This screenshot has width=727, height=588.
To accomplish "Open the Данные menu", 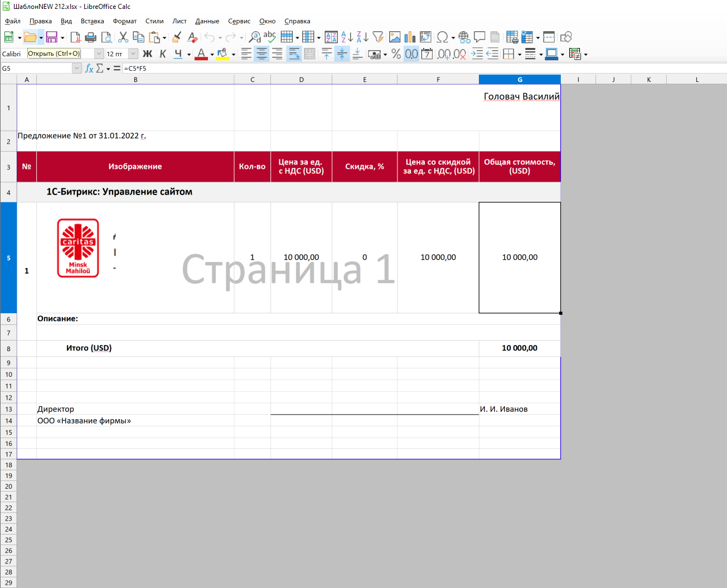I will coord(207,21).
